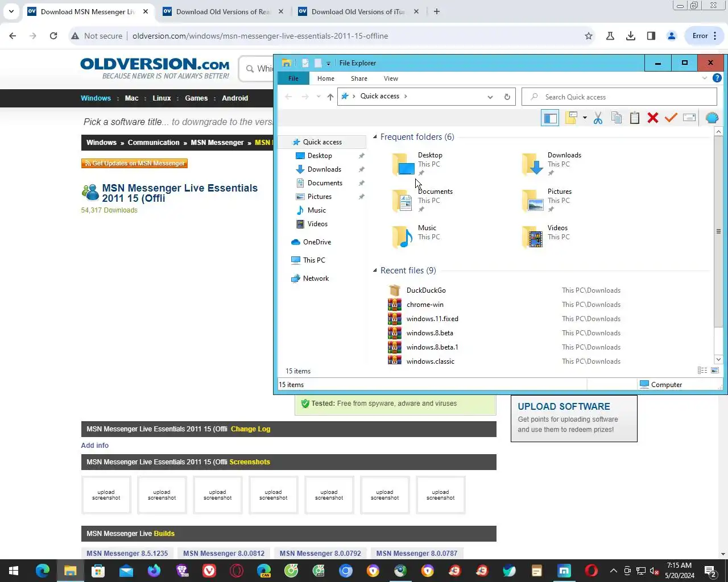This screenshot has height=582, width=728.
Task: Open the Quick Access Toolbar customize dropdown
Action: pos(328,63)
